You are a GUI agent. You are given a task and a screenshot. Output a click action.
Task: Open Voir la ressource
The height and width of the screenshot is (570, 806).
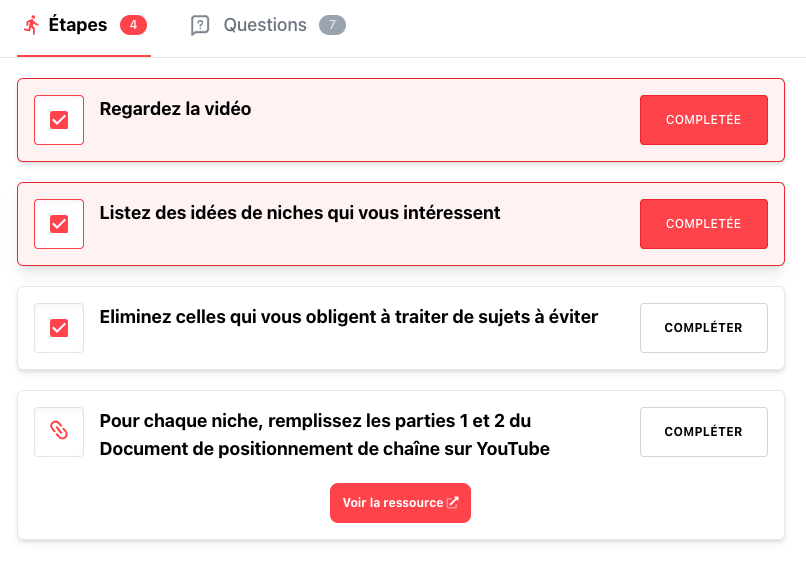393,503
